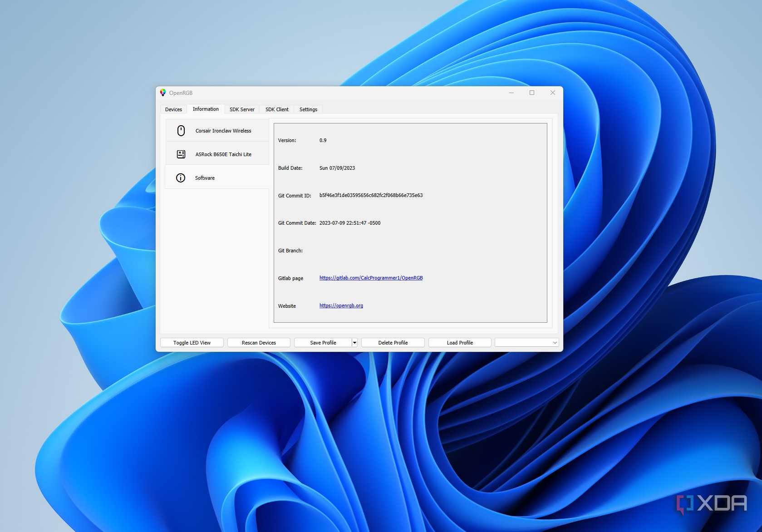Click the version value 0.9

[323, 140]
